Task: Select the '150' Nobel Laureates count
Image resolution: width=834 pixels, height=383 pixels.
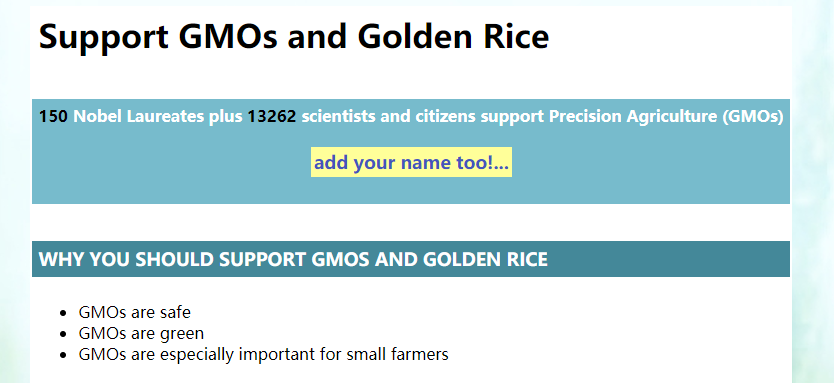Action: click(x=53, y=116)
